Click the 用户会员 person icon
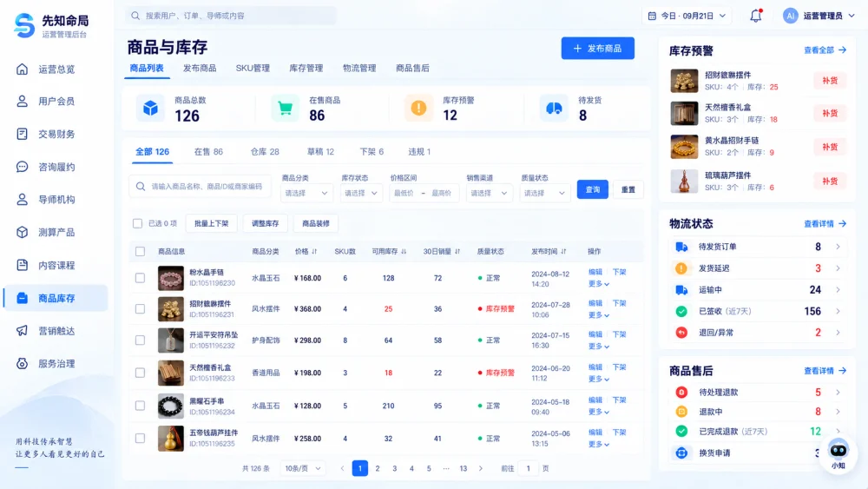The width and height of the screenshot is (868, 489). (x=23, y=102)
